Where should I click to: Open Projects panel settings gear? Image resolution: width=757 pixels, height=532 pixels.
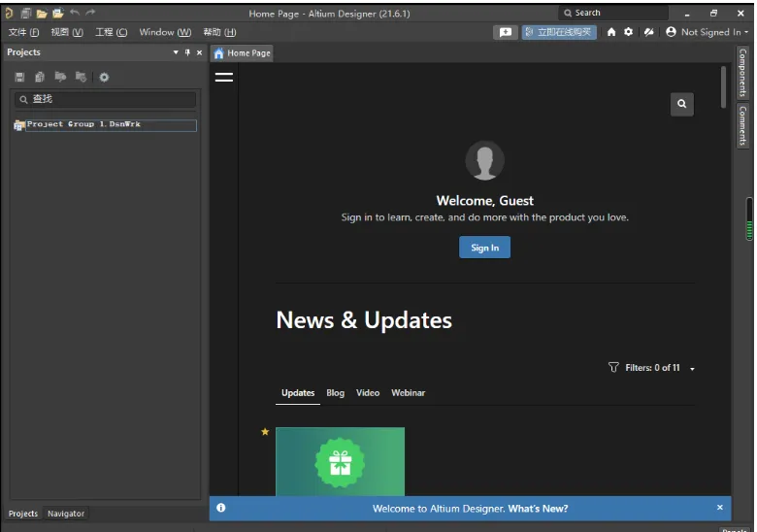(x=104, y=77)
